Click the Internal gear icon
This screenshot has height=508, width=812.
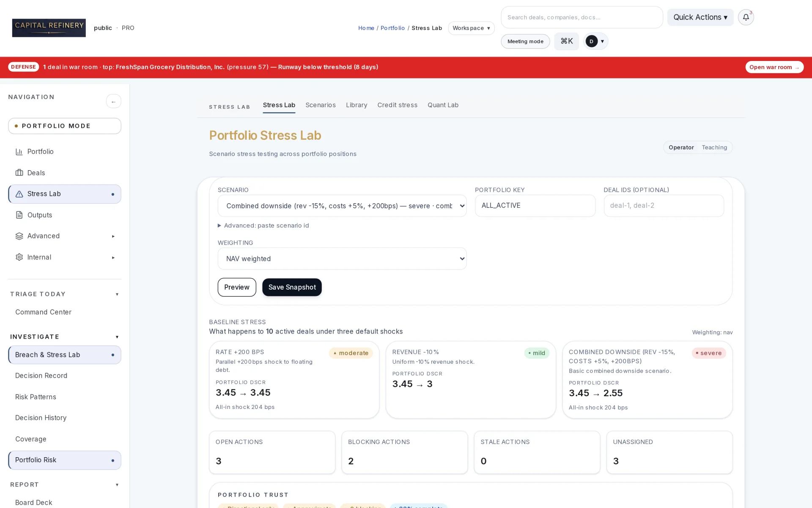pyautogui.click(x=19, y=257)
